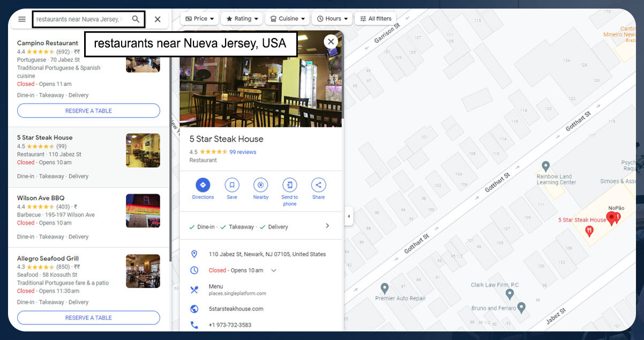The height and width of the screenshot is (340, 644).
Task: Reserve a table at Campino Restaurant
Action: tap(88, 111)
